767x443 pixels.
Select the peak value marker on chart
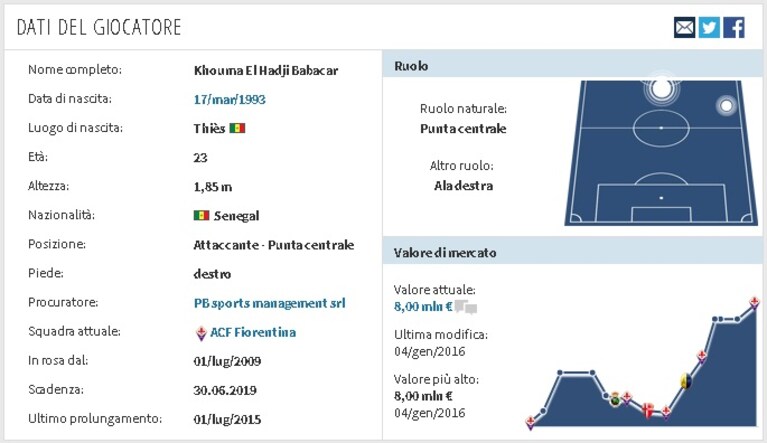coord(755,303)
